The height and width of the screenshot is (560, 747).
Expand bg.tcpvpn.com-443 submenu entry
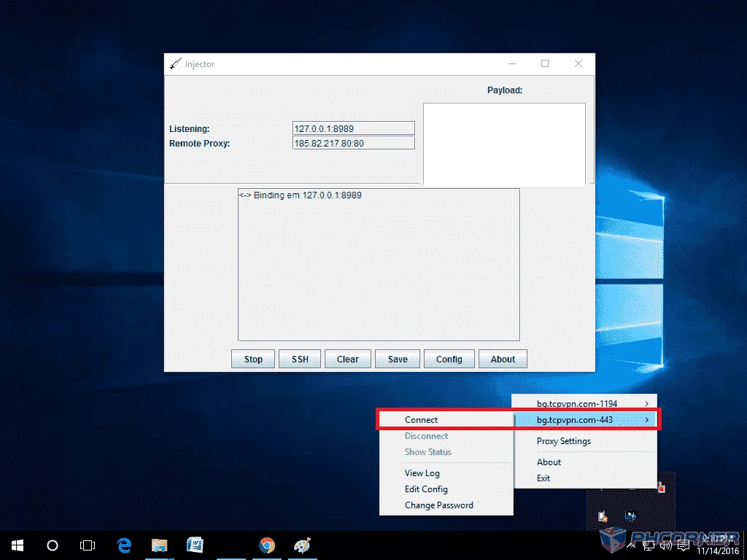pos(586,419)
